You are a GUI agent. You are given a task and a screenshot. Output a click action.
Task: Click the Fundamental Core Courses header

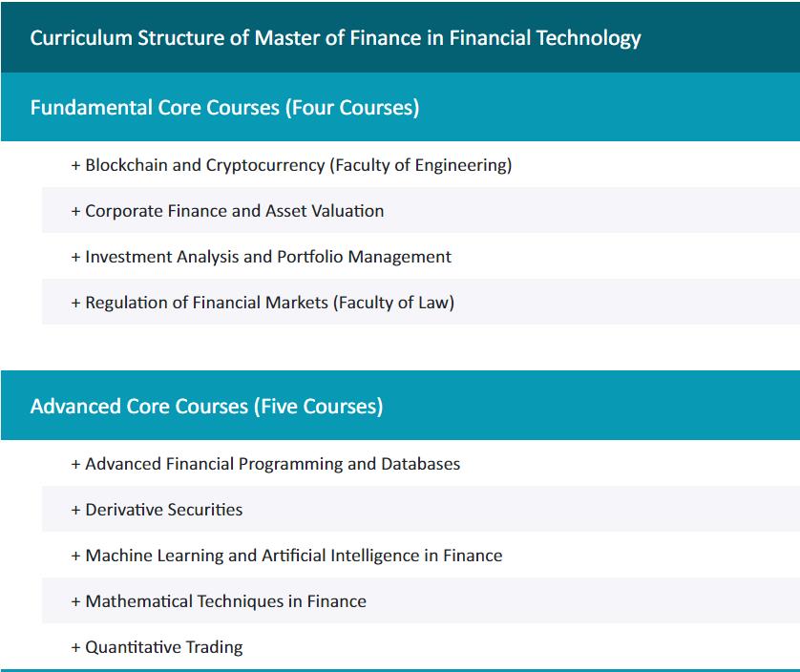(224, 107)
